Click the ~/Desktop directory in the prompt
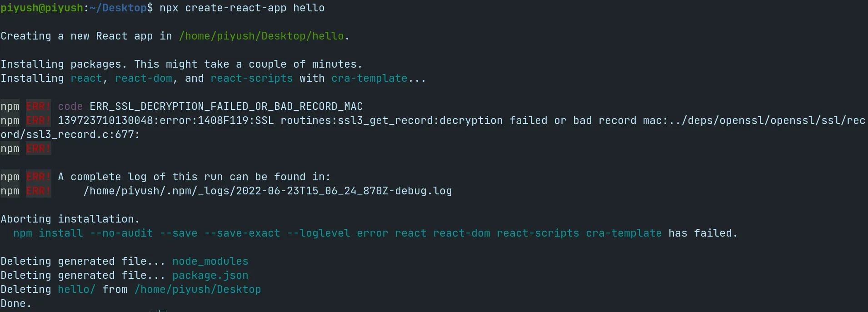868x312 pixels. (118, 8)
